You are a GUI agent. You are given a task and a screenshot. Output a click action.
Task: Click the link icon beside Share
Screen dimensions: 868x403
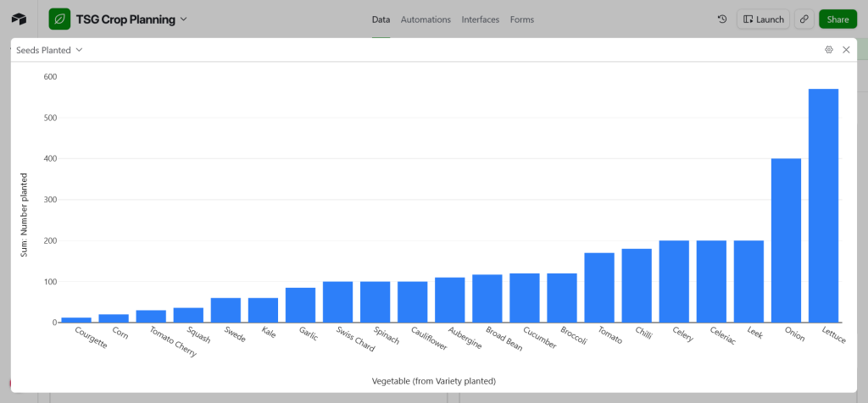[804, 19]
